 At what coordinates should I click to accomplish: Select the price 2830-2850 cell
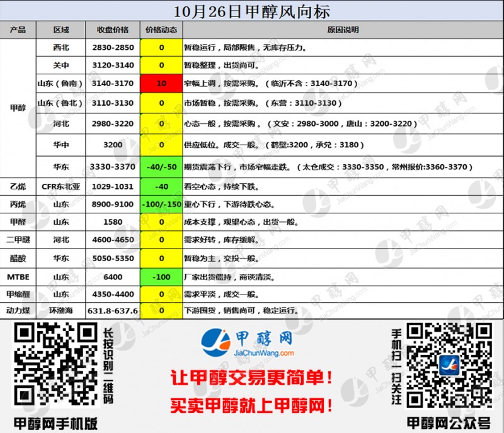pos(113,48)
